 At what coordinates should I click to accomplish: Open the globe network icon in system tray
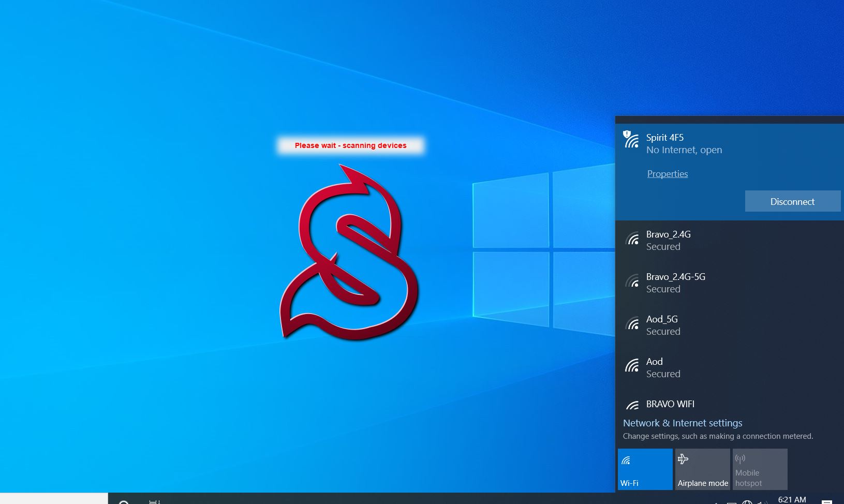(x=747, y=501)
